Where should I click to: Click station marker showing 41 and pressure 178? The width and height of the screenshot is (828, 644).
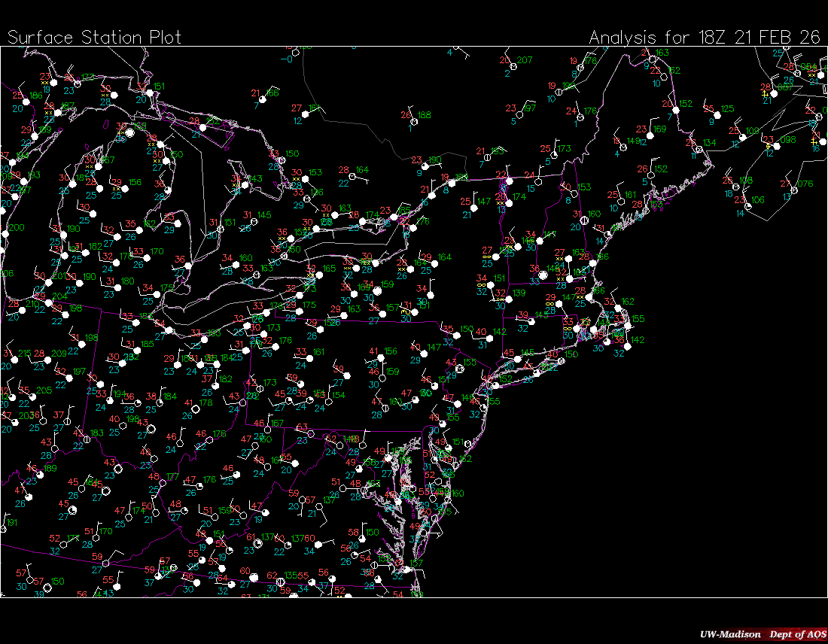click(x=195, y=408)
